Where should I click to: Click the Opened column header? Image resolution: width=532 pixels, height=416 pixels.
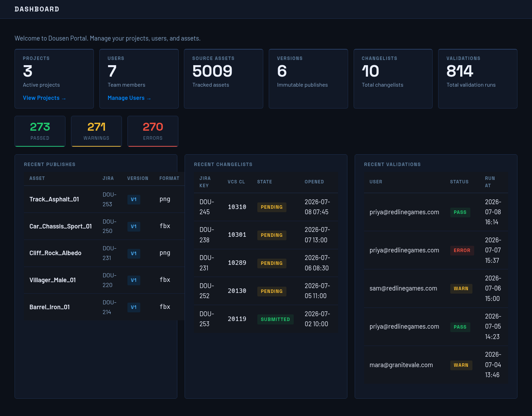pyautogui.click(x=314, y=182)
